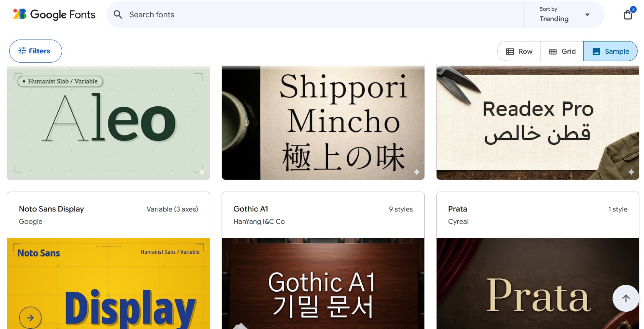Click the Google Fonts logo

tap(54, 15)
